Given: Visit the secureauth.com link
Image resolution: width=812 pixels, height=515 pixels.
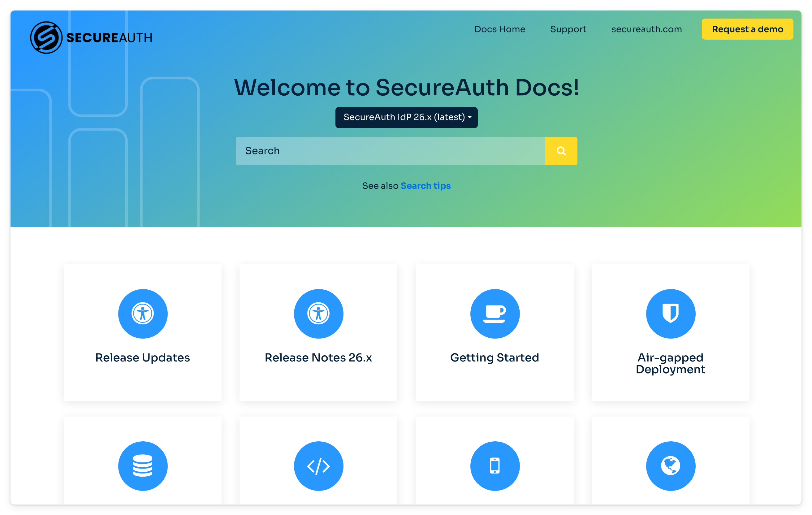Looking at the screenshot, I should pyautogui.click(x=646, y=29).
